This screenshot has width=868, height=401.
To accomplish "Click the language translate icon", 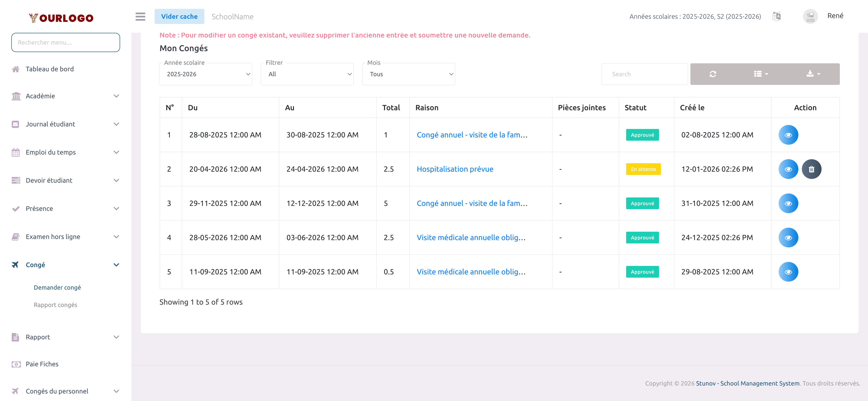I will tap(776, 16).
